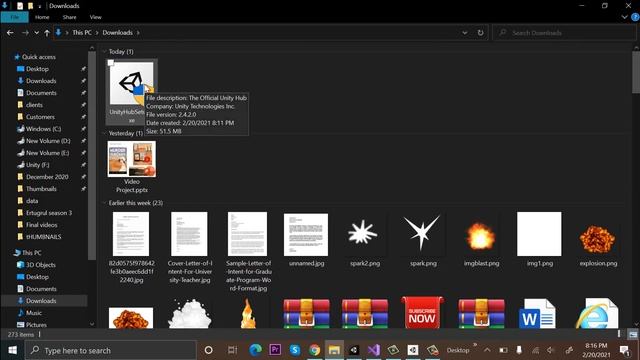Go forward with the forward arrow
640x360 pixels.
(x=25, y=33)
